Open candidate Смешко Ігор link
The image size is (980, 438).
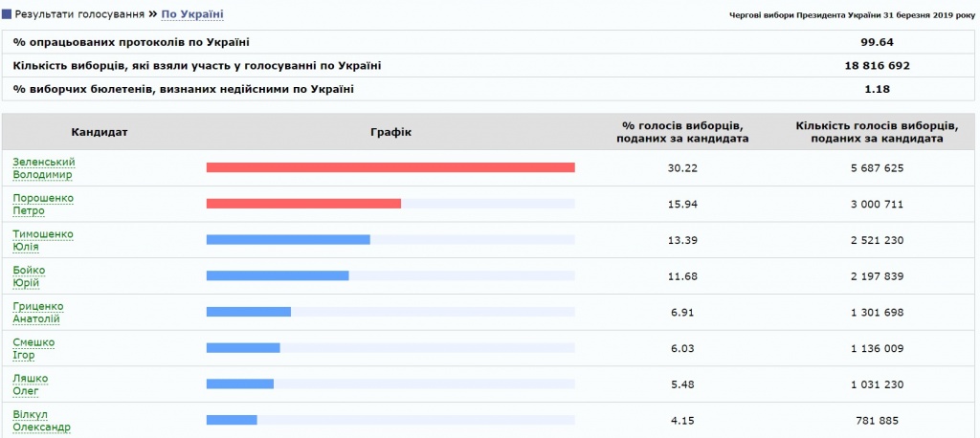33,349
